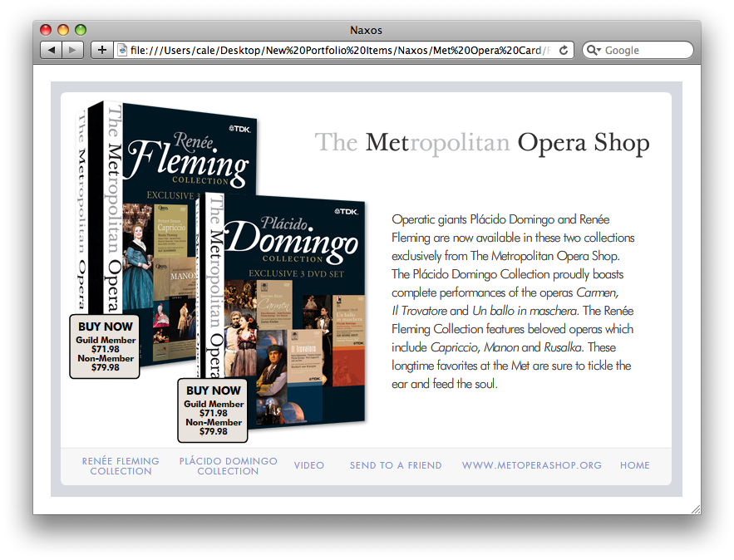Click The Metropolitan Opera Shop heading
The image size is (734, 560).
coord(482,143)
